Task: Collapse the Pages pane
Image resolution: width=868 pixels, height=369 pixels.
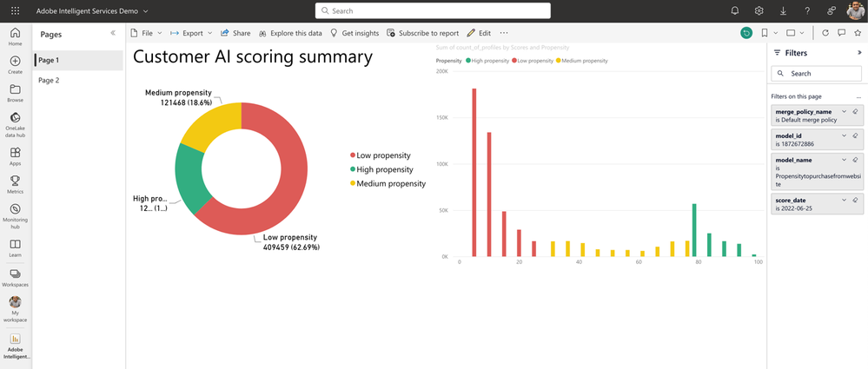Action: pyautogui.click(x=113, y=33)
